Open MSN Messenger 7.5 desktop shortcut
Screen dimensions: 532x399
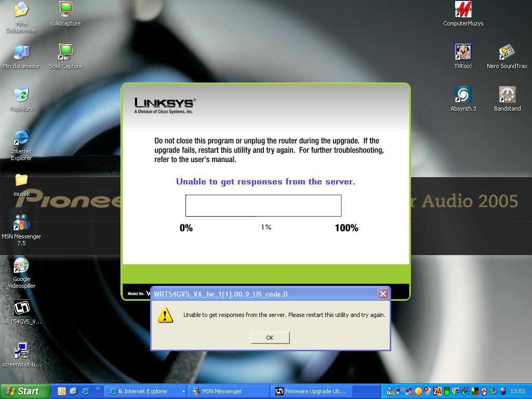click(21, 230)
